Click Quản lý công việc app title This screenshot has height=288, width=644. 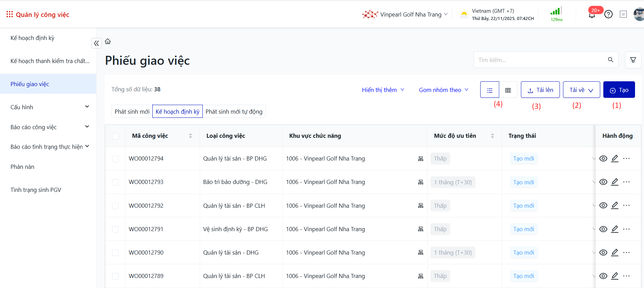tap(42, 14)
